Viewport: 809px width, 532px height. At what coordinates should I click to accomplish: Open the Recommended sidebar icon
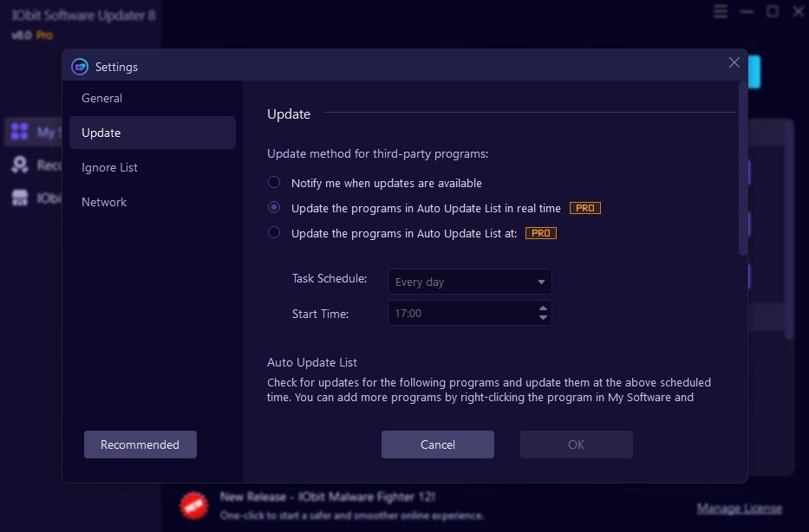point(19,165)
